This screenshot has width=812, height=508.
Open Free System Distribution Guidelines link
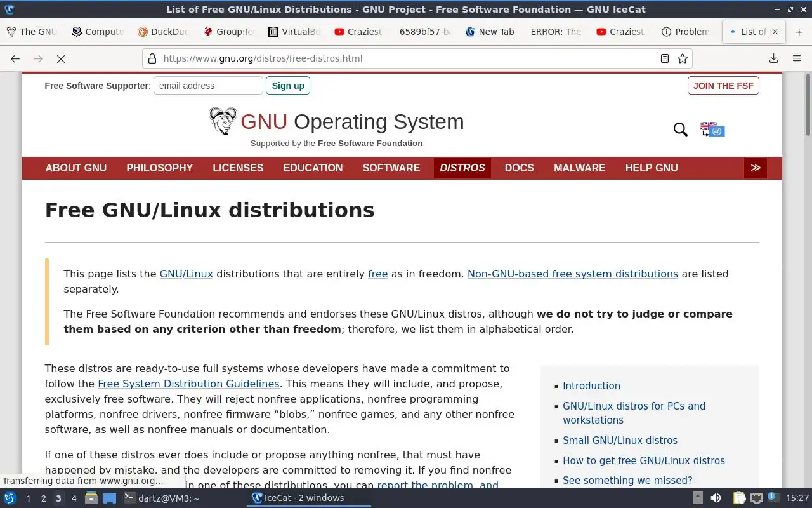188,384
